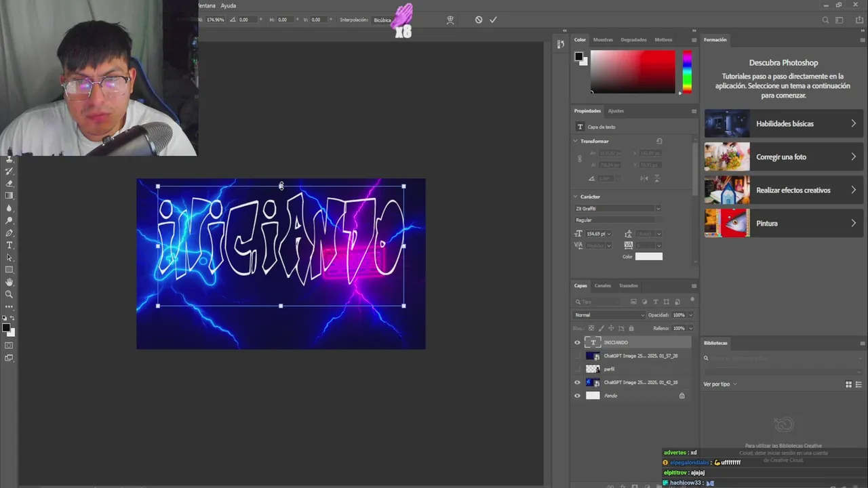Show the ChatGPT Image 01_57_28 layer
868x488 pixels.
[578, 356]
